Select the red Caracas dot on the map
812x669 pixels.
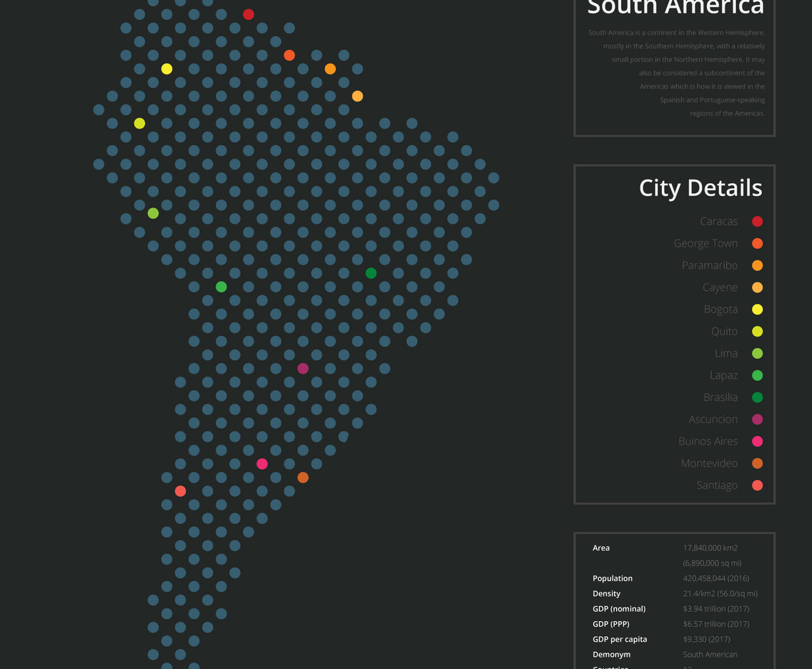click(249, 14)
